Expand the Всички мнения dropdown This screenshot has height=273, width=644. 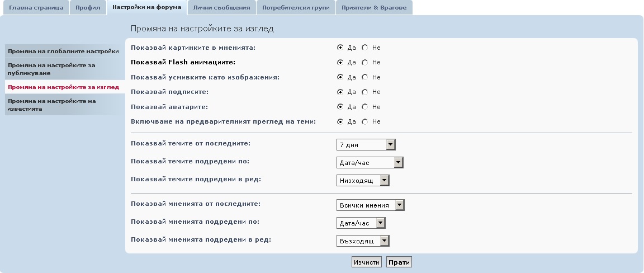click(370, 205)
